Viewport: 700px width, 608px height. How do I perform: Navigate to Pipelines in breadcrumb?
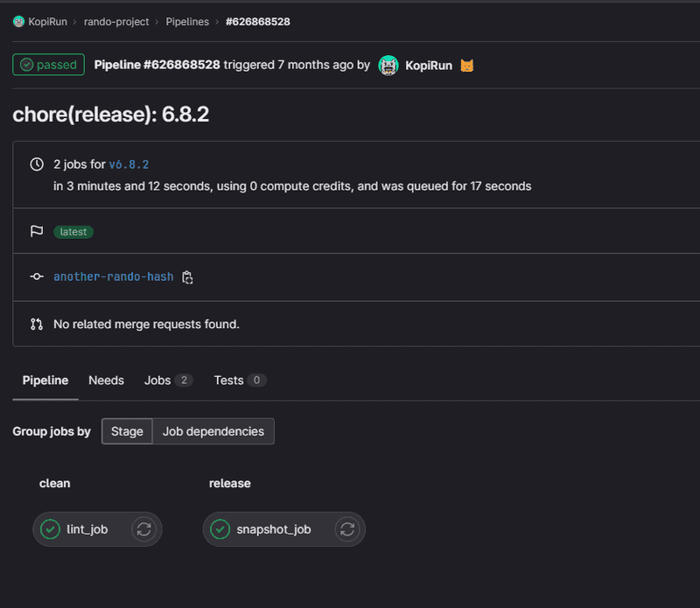187,22
